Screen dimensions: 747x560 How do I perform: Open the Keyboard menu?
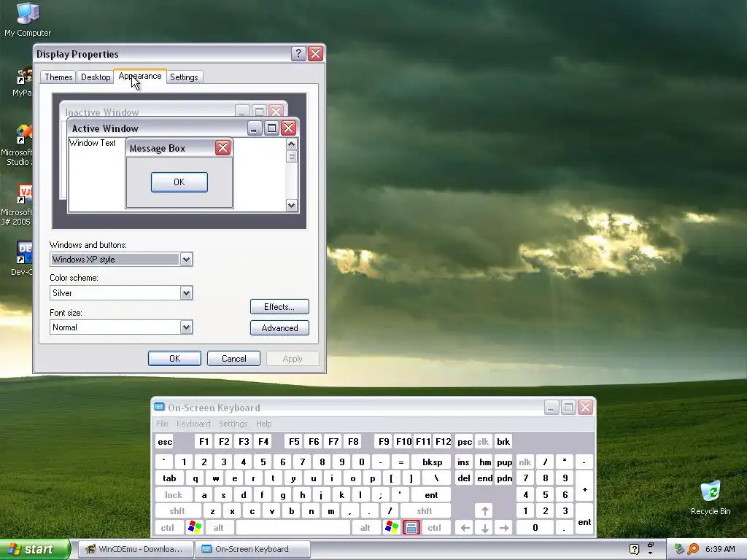click(x=193, y=424)
